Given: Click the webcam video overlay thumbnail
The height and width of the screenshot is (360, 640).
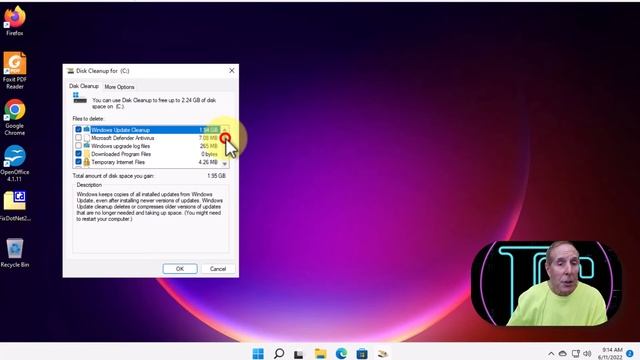Looking at the screenshot, I should tap(546, 283).
